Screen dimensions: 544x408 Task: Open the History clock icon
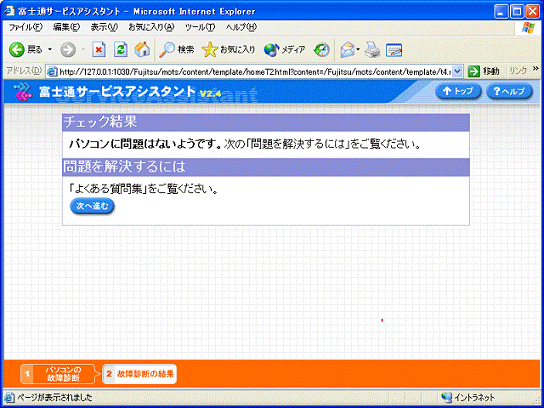coord(322,50)
